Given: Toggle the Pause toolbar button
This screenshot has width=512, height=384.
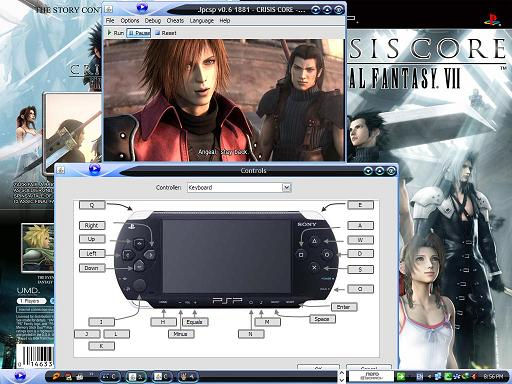Looking at the screenshot, I should tap(139, 33).
